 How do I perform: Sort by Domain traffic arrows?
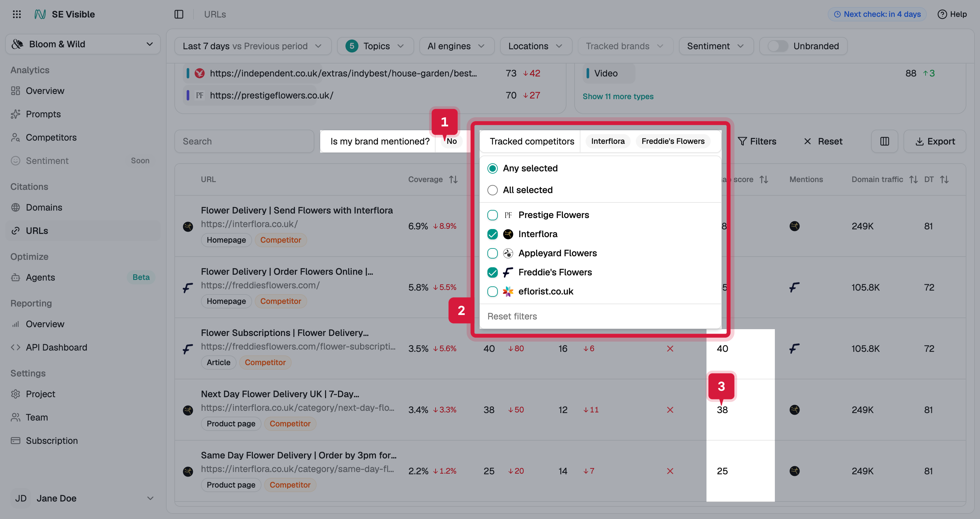pyautogui.click(x=914, y=179)
